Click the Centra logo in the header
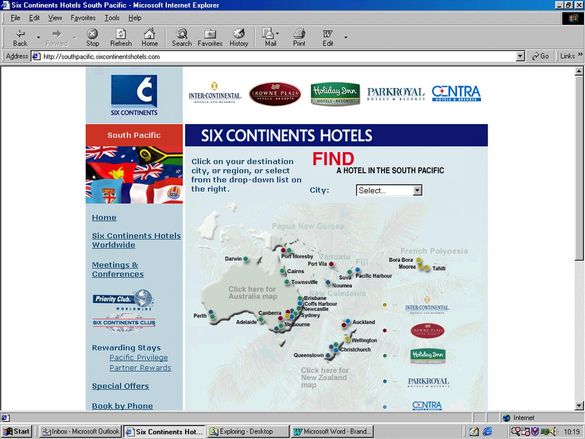The width and height of the screenshot is (585, 439). click(456, 93)
